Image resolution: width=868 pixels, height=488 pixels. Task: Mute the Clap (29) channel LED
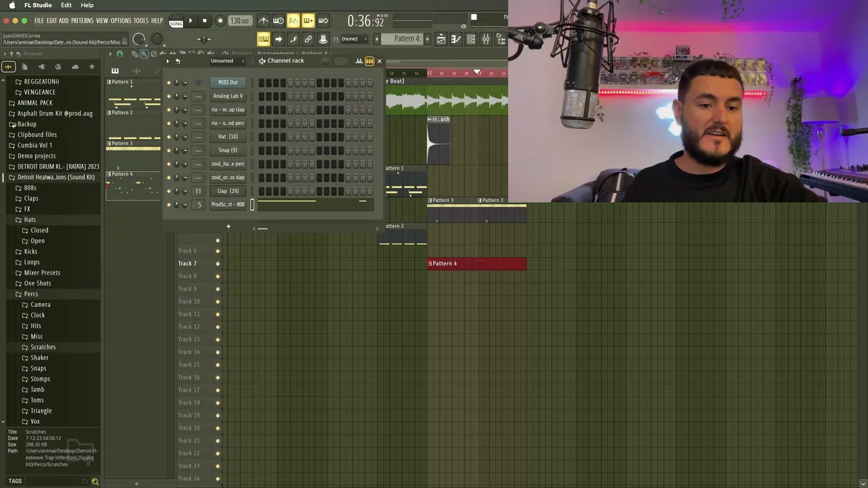[x=169, y=191]
